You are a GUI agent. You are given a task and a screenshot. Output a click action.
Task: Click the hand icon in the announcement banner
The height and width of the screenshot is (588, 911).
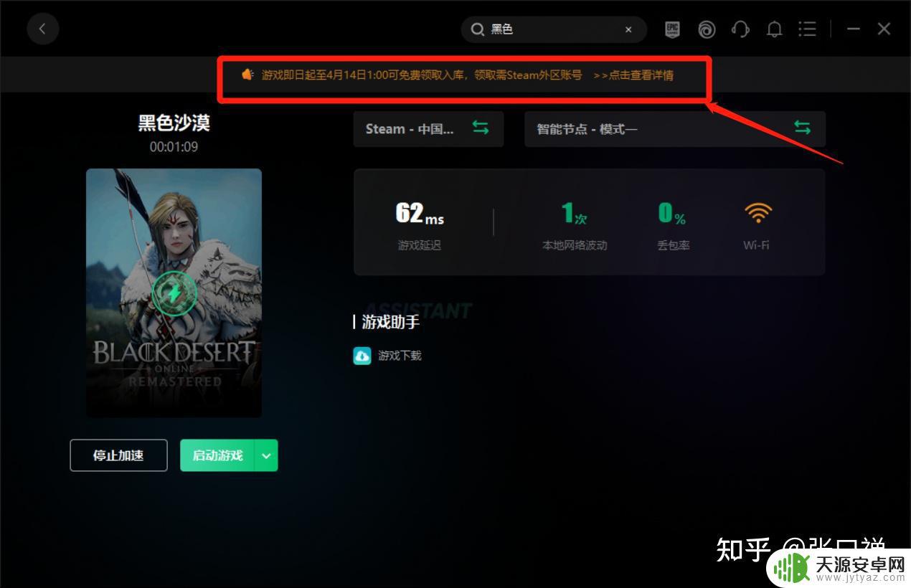(247, 74)
